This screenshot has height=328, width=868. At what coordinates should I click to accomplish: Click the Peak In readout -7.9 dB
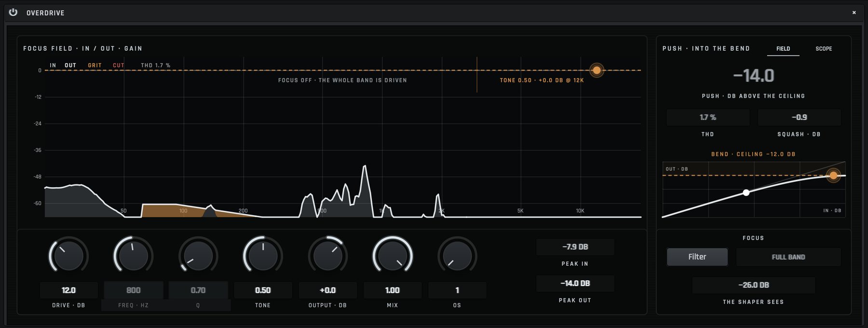(x=575, y=247)
